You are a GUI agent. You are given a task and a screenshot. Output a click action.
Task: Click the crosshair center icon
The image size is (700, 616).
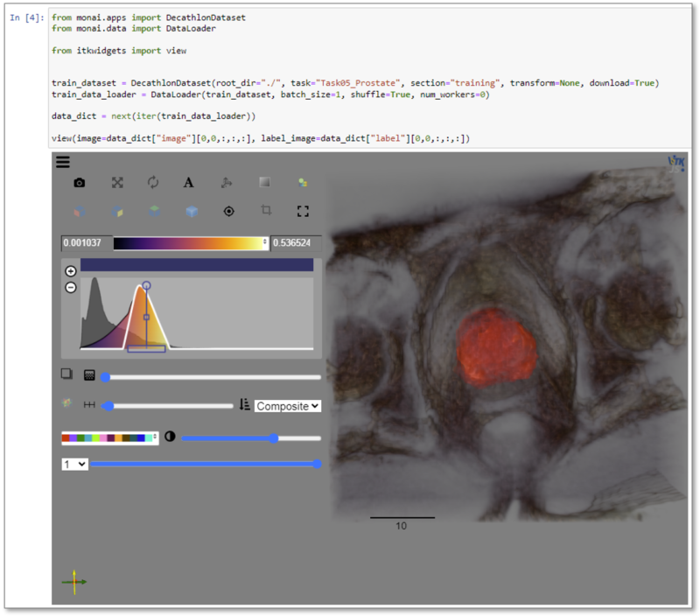point(229,212)
